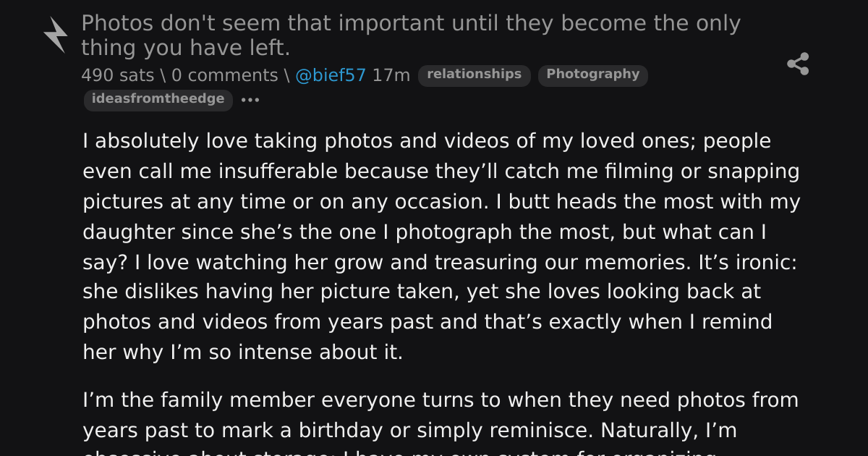The width and height of the screenshot is (868, 456).
Task: Click the word "Naturally," in the second paragraph
Action: [x=649, y=430]
